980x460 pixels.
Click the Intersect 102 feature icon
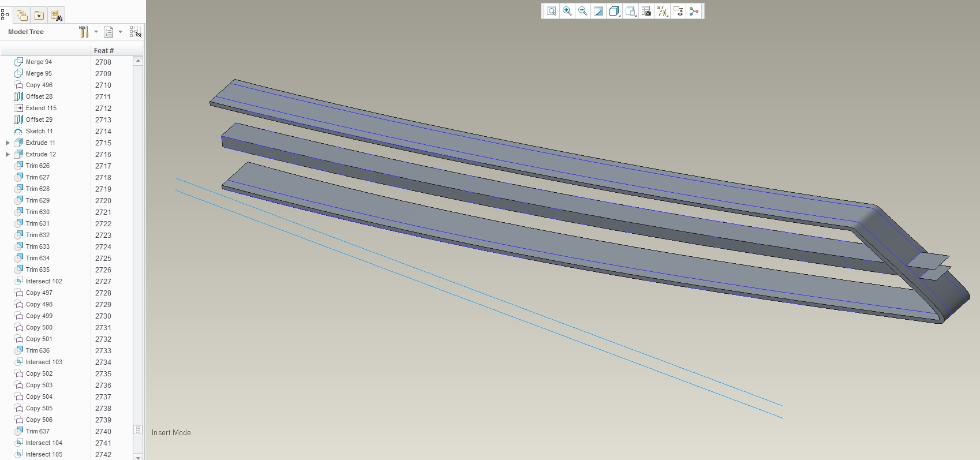pyautogui.click(x=18, y=281)
